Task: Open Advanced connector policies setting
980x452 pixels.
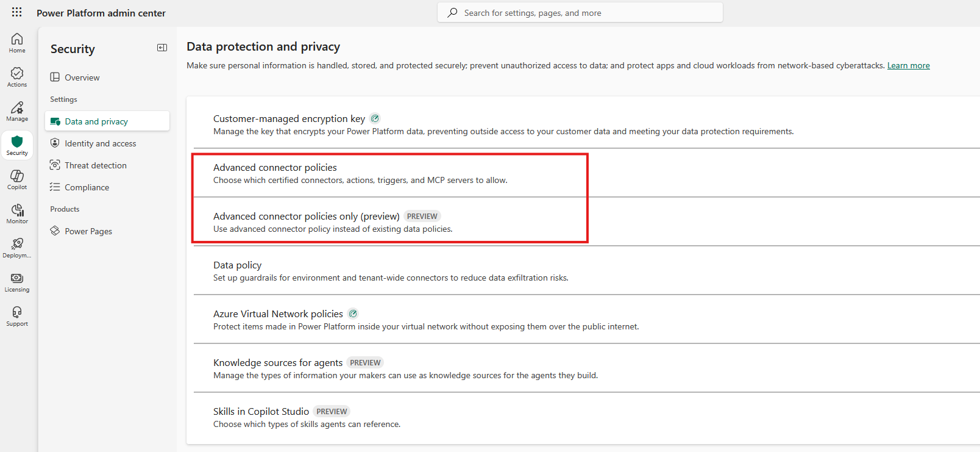Action: click(x=275, y=167)
